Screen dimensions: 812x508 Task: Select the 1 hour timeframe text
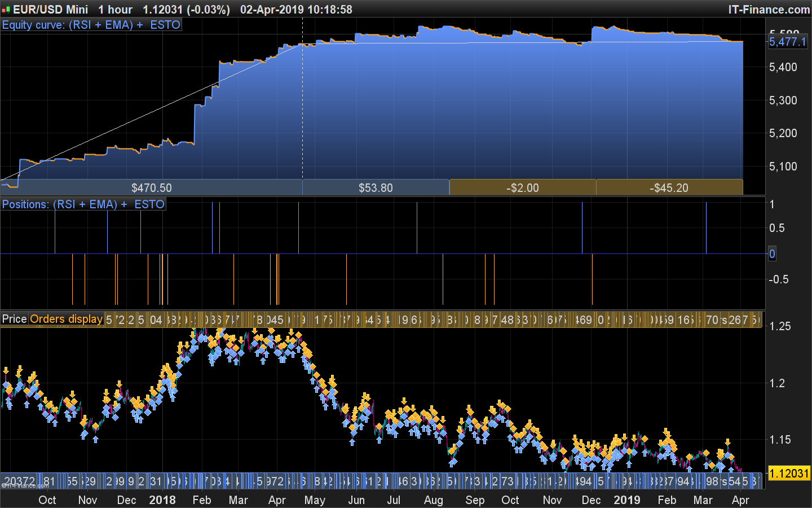point(116,10)
